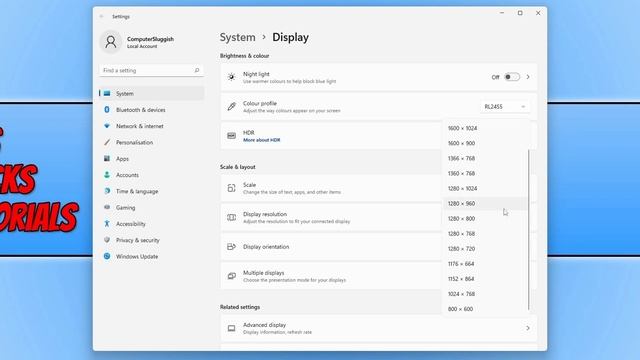Click the Privacy & security shield icon
Viewport: 640px width, 360px height.
coord(107,240)
